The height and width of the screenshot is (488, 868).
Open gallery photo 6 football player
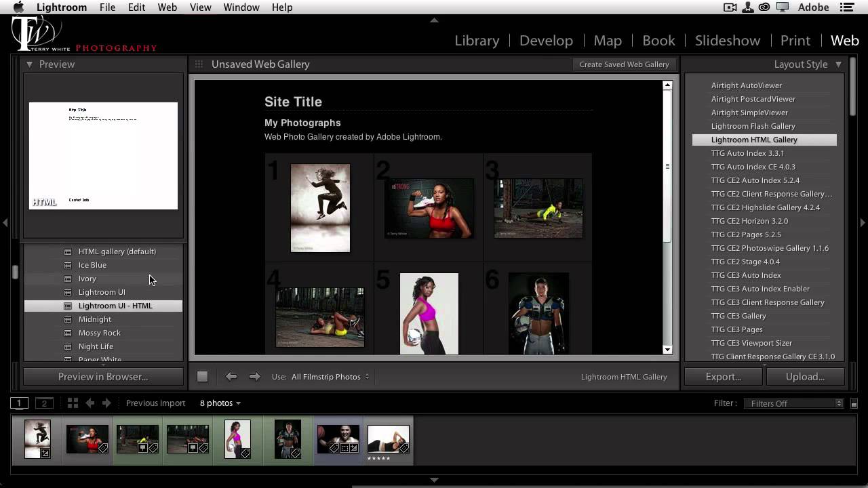pyautogui.click(x=538, y=314)
